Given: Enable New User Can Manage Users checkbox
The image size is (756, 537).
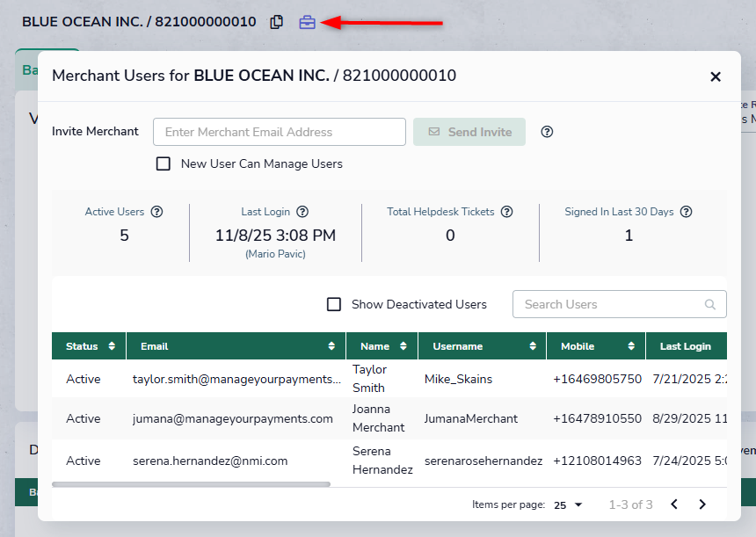Looking at the screenshot, I should 164,163.
